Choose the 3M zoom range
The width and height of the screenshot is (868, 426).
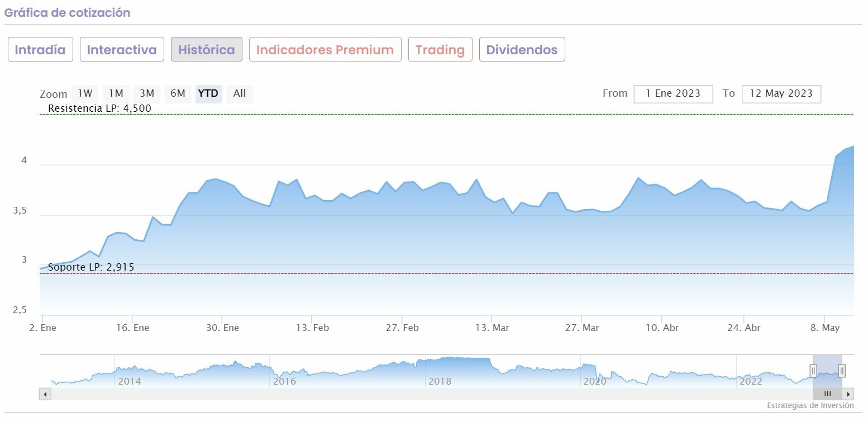[147, 93]
